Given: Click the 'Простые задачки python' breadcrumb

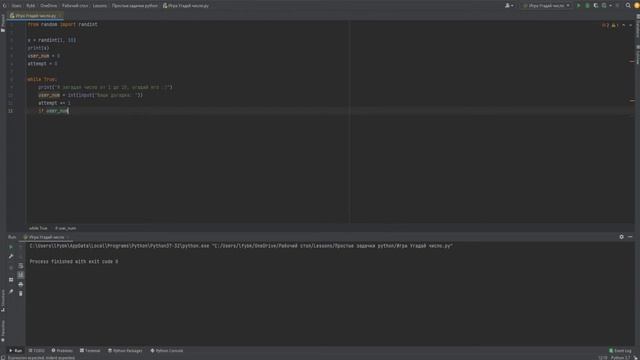Looking at the screenshot, I should tap(135, 6).
